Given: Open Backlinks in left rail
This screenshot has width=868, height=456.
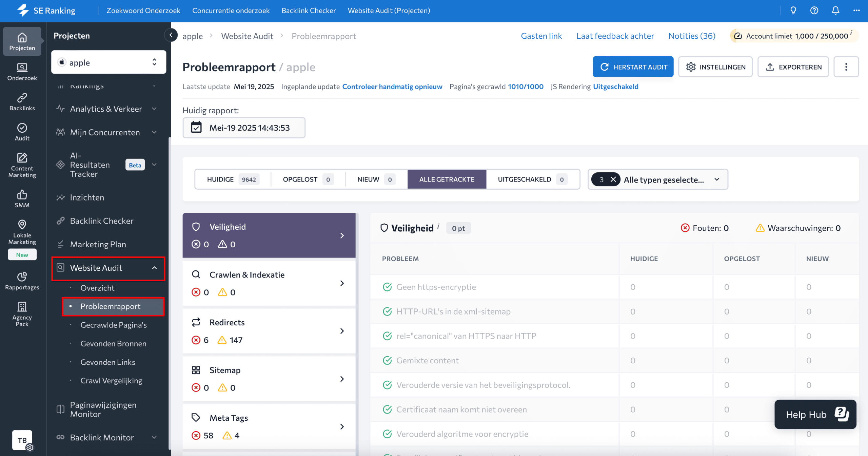Looking at the screenshot, I should coord(22,102).
